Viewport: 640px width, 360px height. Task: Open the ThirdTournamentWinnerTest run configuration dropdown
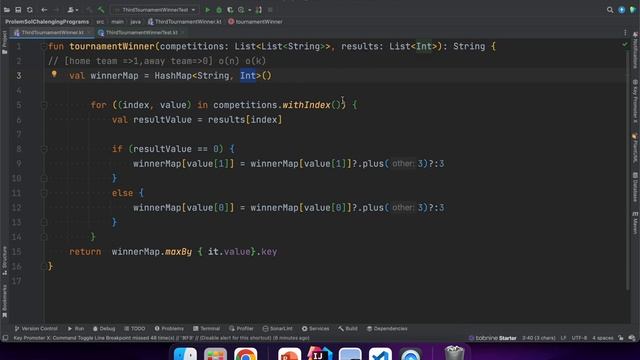(155, 10)
